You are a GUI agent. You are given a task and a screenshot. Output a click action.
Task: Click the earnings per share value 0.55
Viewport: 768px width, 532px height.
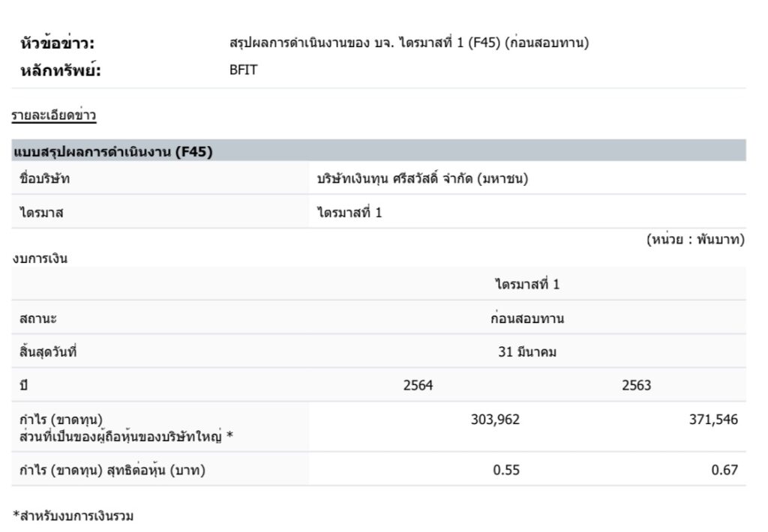tap(506, 470)
